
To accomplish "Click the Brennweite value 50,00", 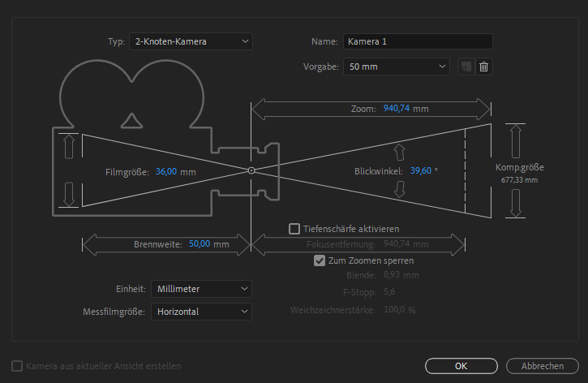I will 200,243.
